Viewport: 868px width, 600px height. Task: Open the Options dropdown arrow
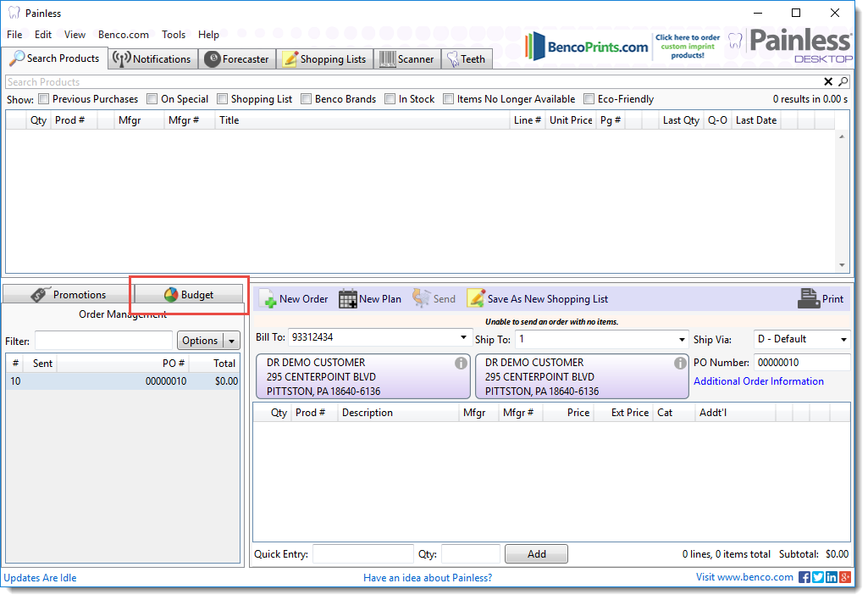231,341
